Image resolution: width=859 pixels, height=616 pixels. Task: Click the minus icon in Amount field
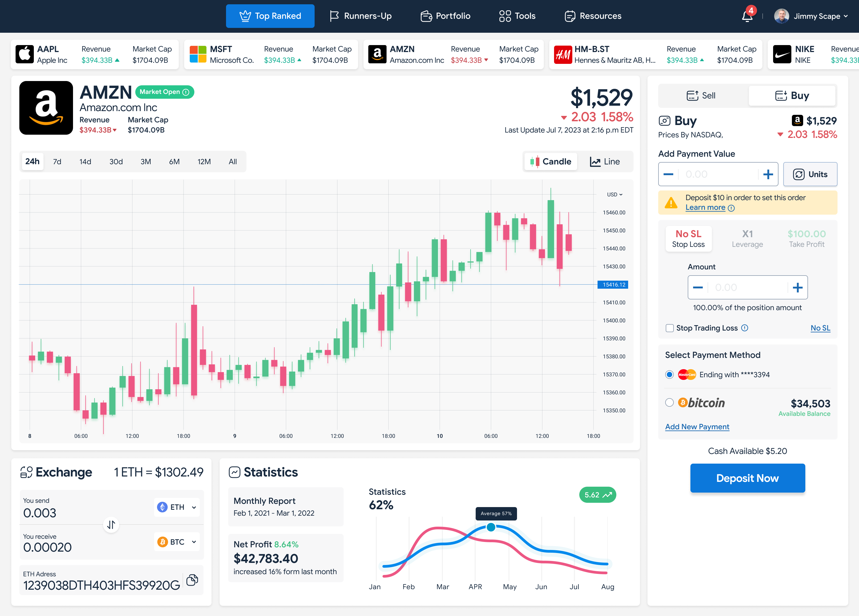point(698,288)
